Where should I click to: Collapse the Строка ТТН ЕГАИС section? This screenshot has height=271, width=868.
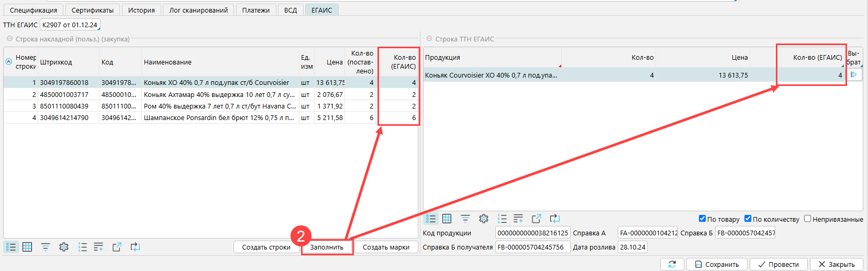[x=429, y=39]
